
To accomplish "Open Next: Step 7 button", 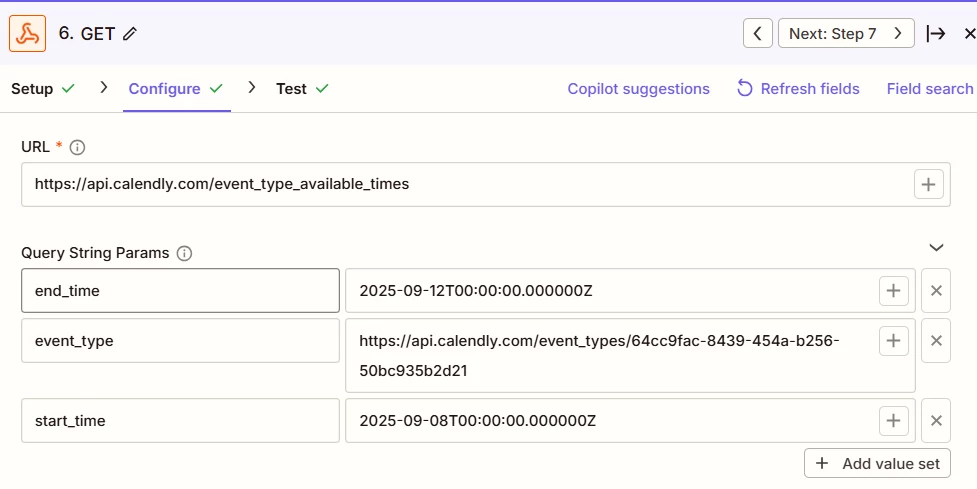I will [x=846, y=33].
